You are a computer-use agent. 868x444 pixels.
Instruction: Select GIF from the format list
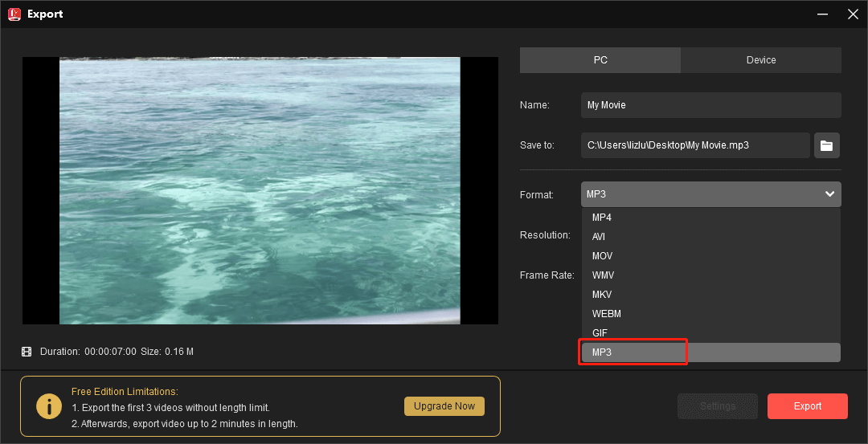(x=710, y=333)
